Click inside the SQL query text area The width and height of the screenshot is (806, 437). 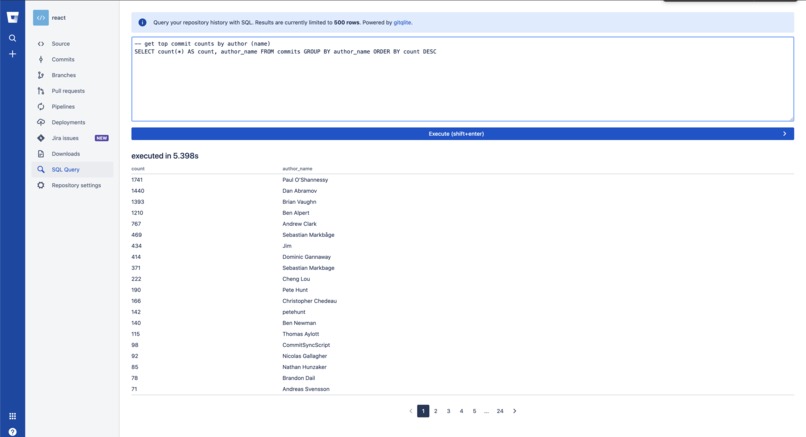(x=462, y=79)
